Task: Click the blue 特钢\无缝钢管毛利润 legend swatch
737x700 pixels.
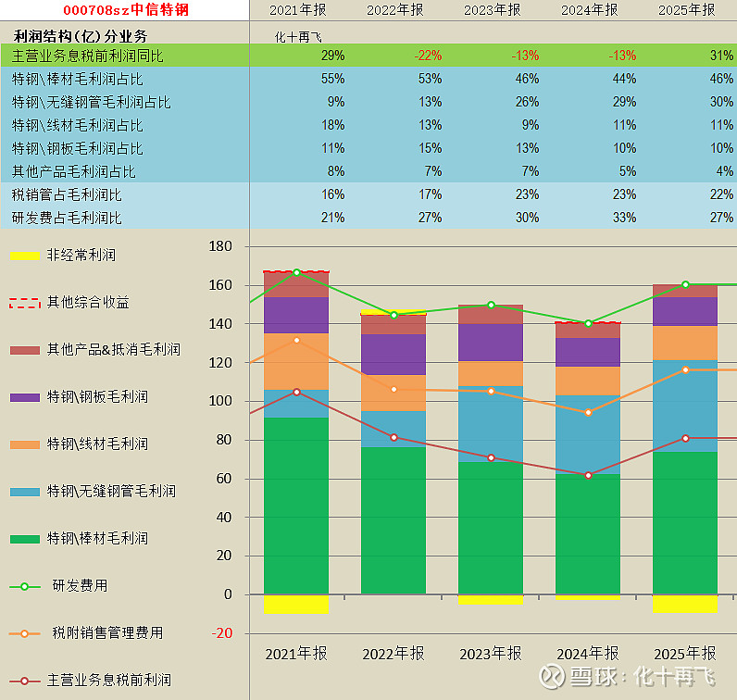Action: [25, 493]
